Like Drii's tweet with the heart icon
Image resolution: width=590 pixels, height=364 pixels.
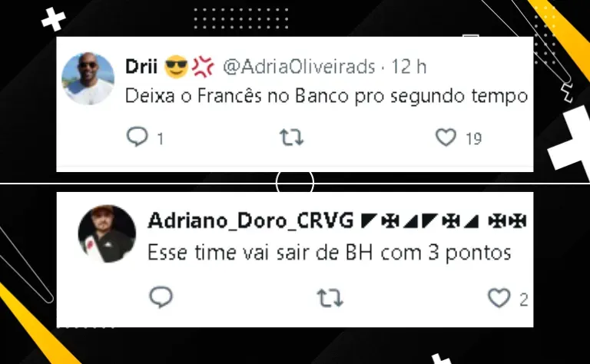[x=446, y=137]
